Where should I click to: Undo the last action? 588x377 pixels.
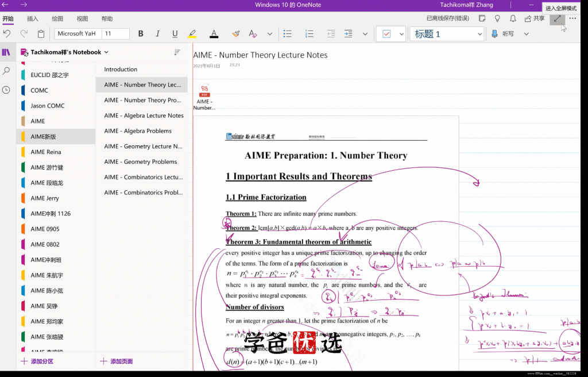[x=7, y=34]
